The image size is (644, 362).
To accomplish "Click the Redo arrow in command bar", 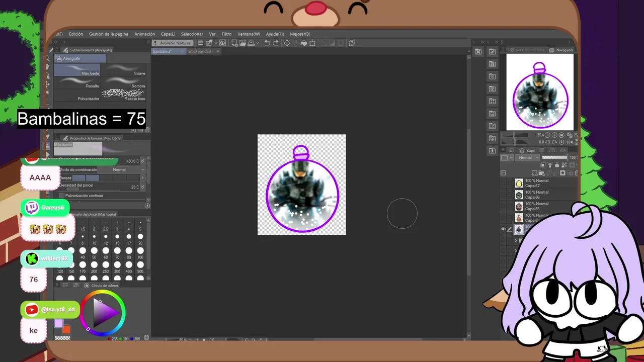I will coord(276,43).
